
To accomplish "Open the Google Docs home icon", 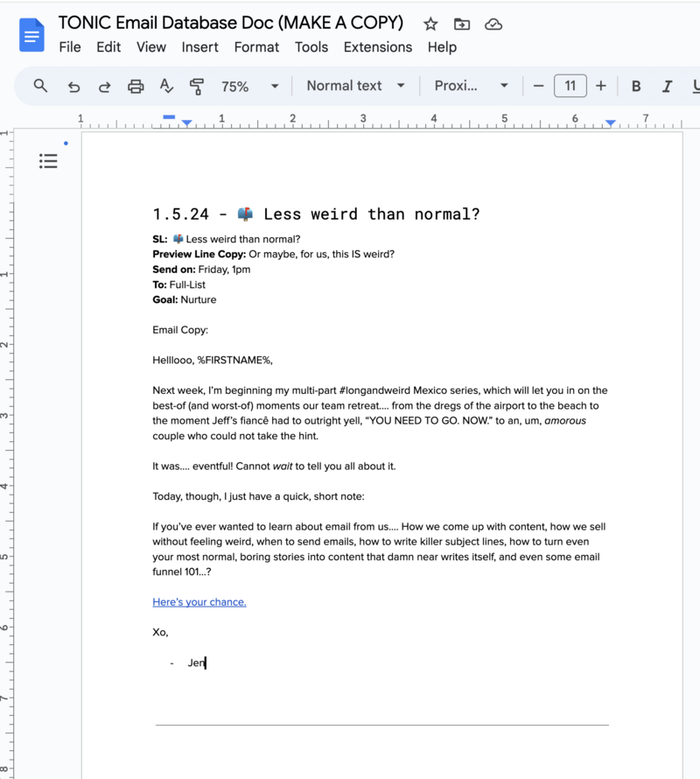I will 31,35.
